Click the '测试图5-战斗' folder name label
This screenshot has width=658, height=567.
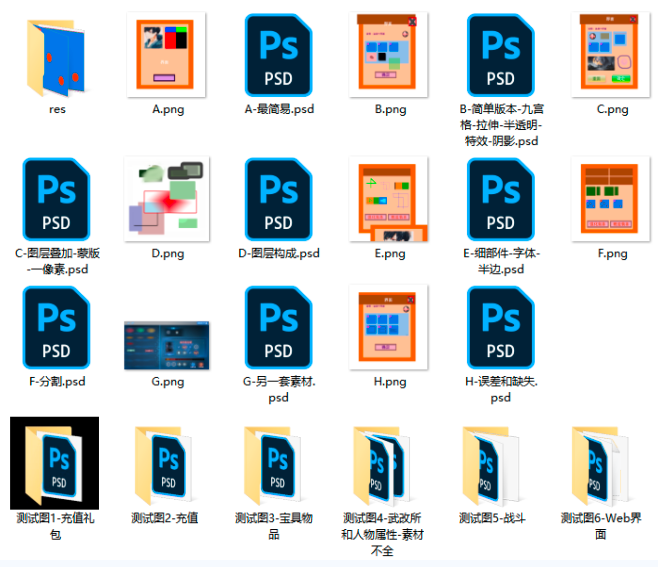[x=492, y=518]
